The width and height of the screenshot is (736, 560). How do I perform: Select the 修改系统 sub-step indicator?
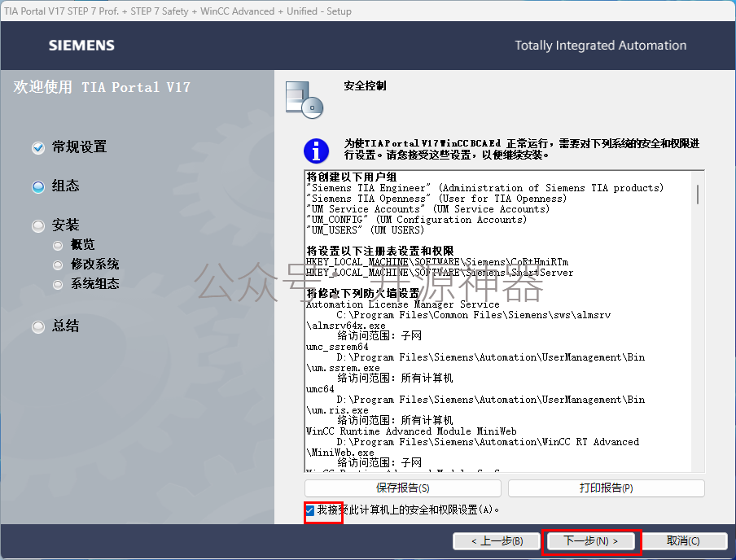point(58,265)
